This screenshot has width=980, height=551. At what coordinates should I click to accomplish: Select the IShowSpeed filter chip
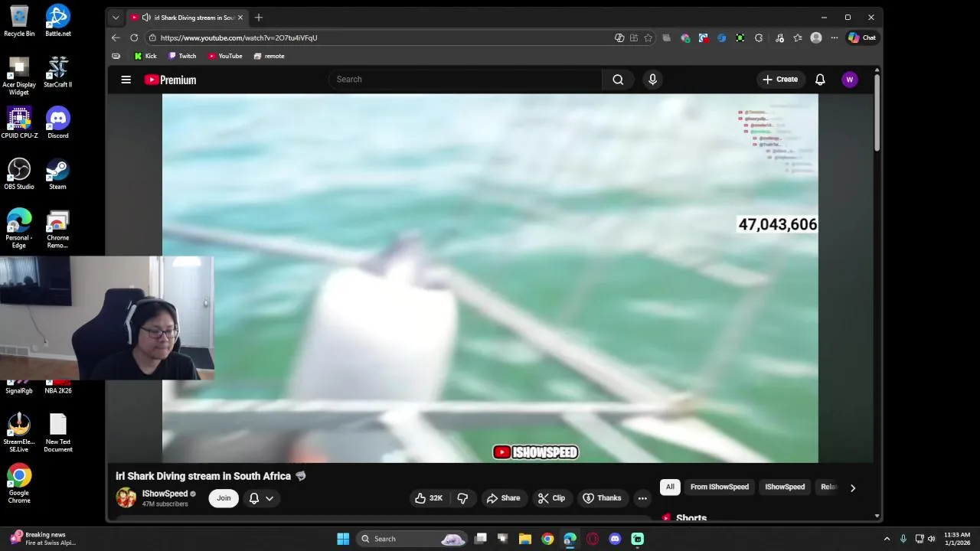(785, 487)
